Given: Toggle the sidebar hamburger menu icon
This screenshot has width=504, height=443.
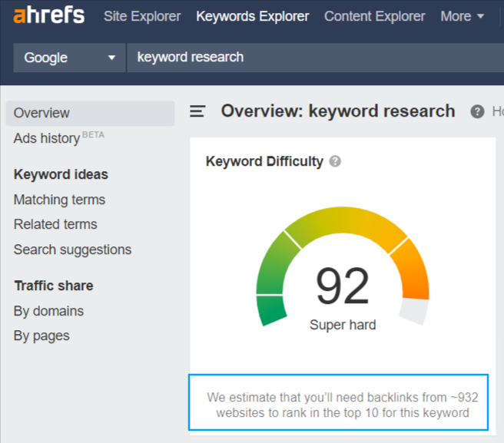Looking at the screenshot, I should (197, 111).
